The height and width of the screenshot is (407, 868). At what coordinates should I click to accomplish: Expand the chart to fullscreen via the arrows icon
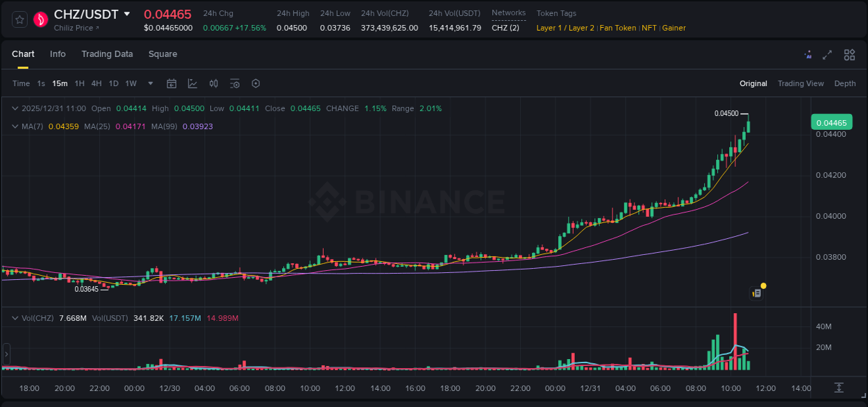pos(827,54)
